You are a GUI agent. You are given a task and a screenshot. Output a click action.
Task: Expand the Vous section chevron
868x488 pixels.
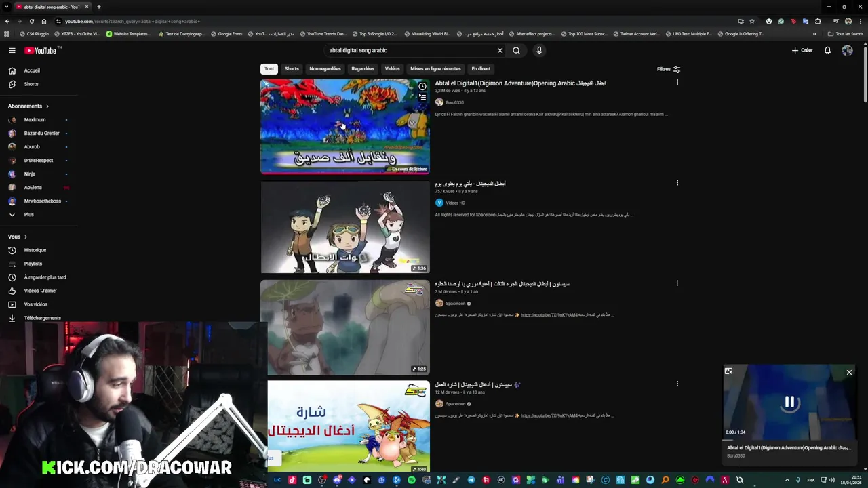pyautogui.click(x=26, y=237)
